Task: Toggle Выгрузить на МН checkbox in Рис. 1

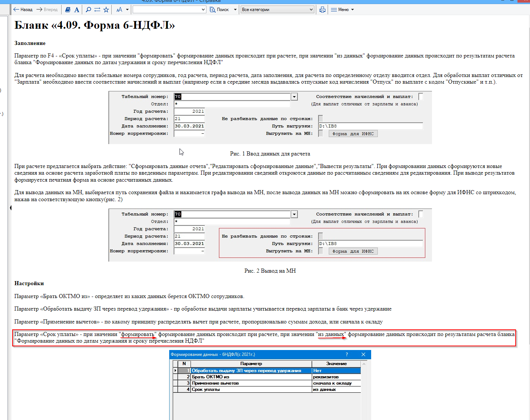Action: click(321, 133)
